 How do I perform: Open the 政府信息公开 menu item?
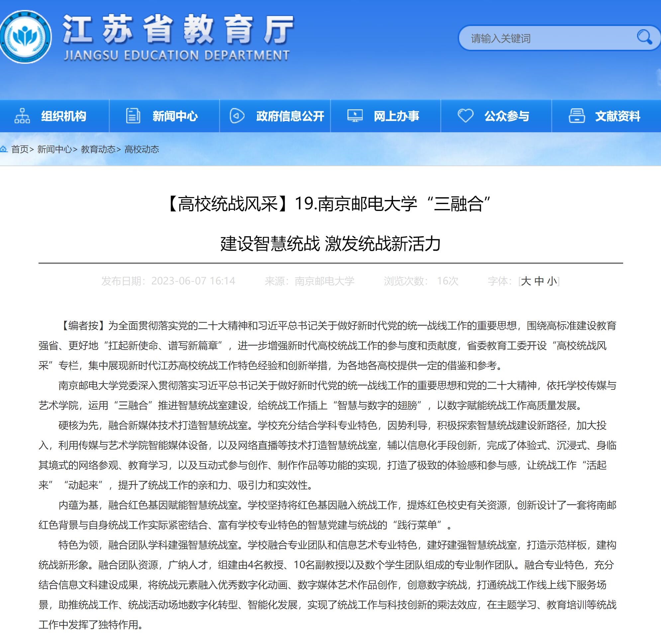coord(290,116)
